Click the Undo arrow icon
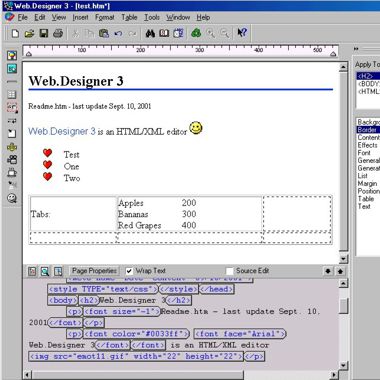 point(118,33)
